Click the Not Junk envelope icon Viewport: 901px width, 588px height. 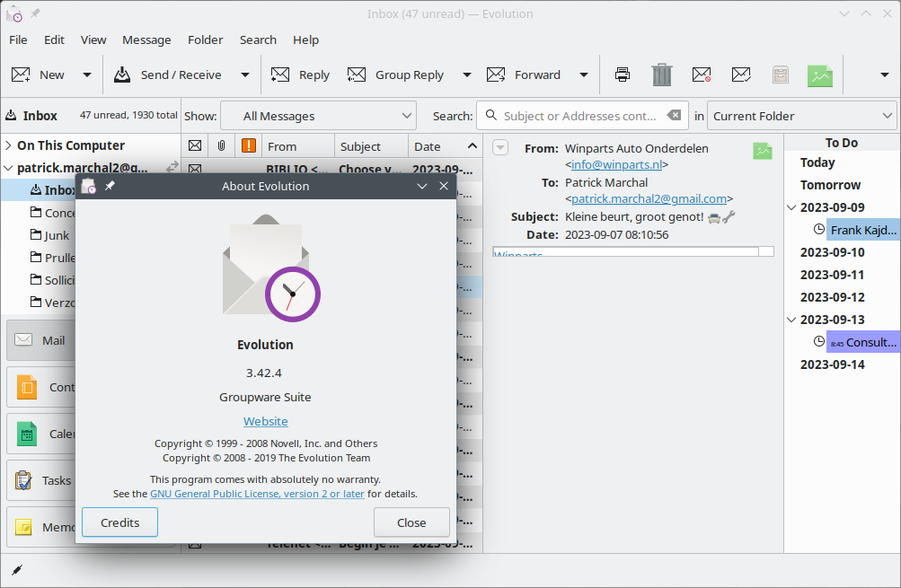(741, 75)
